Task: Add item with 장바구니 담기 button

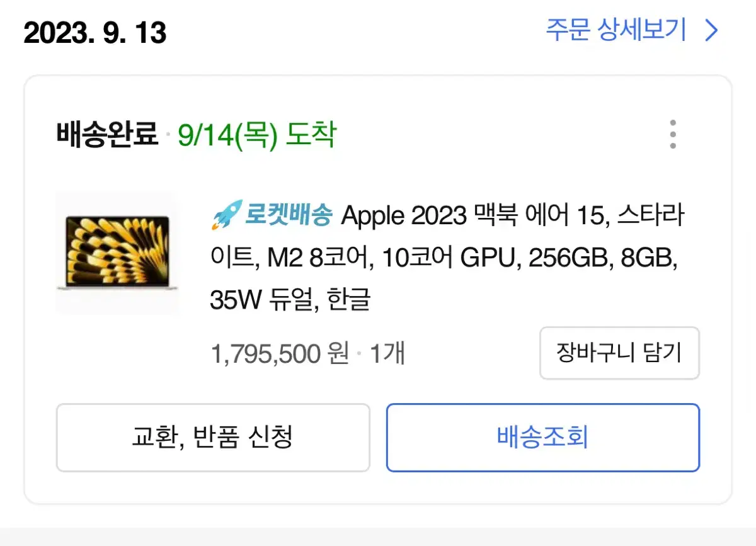Action: click(619, 353)
